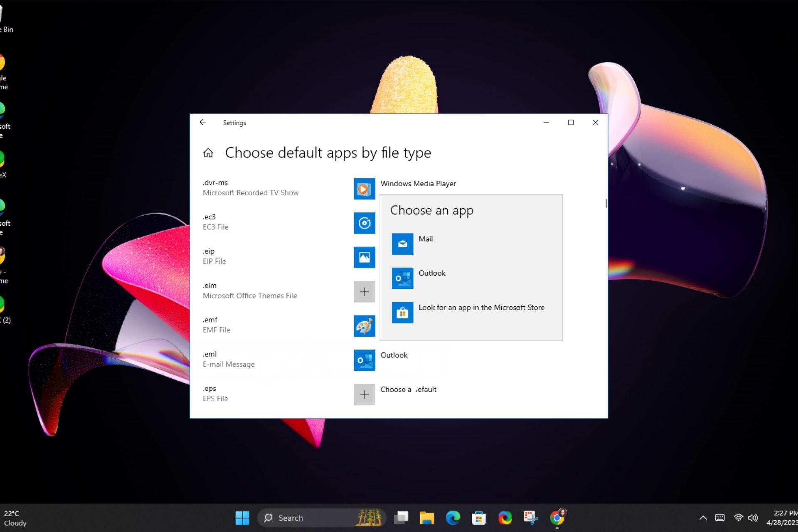Open Microsoft Store from the taskbar
798x532 pixels.
pos(479,518)
